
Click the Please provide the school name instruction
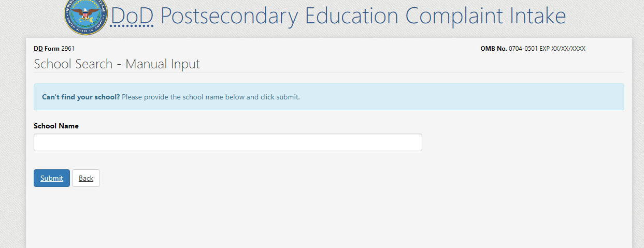pos(211,97)
